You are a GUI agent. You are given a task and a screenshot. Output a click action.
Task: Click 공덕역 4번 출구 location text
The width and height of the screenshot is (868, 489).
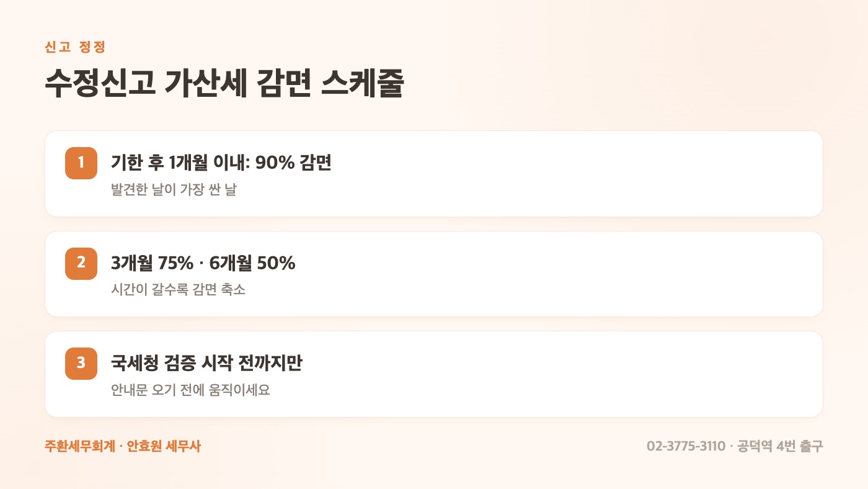coord(781,446)
